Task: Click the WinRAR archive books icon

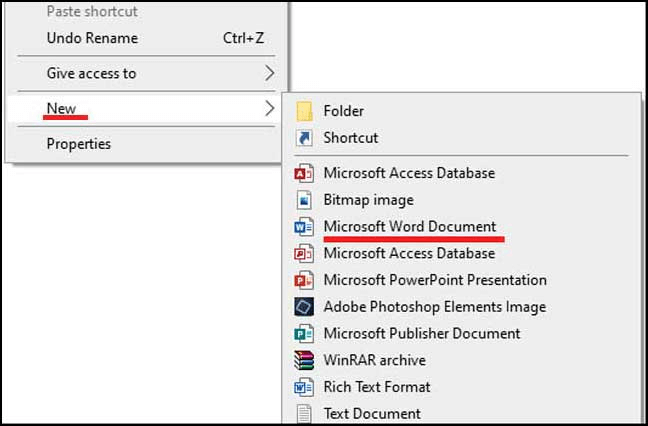Action: click(x=304, y=360)
